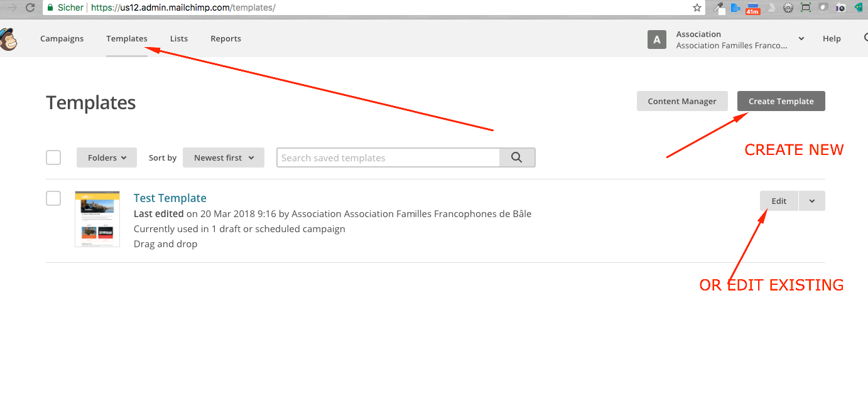Click the green-cornered screen capture extension icon

(x=806, y=8)
